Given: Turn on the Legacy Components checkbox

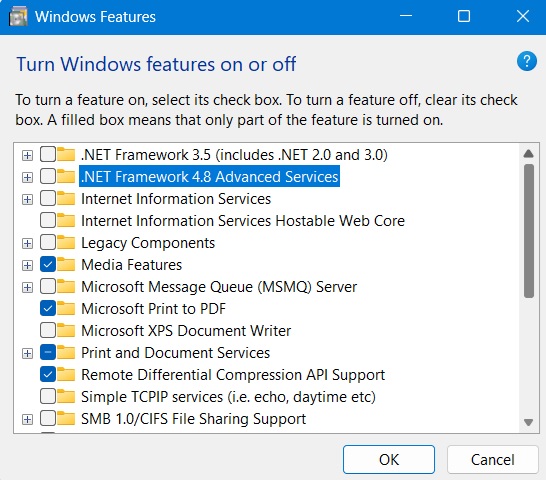Looking at the screenshot, I should pyautogui.click(x=48, y=242).
